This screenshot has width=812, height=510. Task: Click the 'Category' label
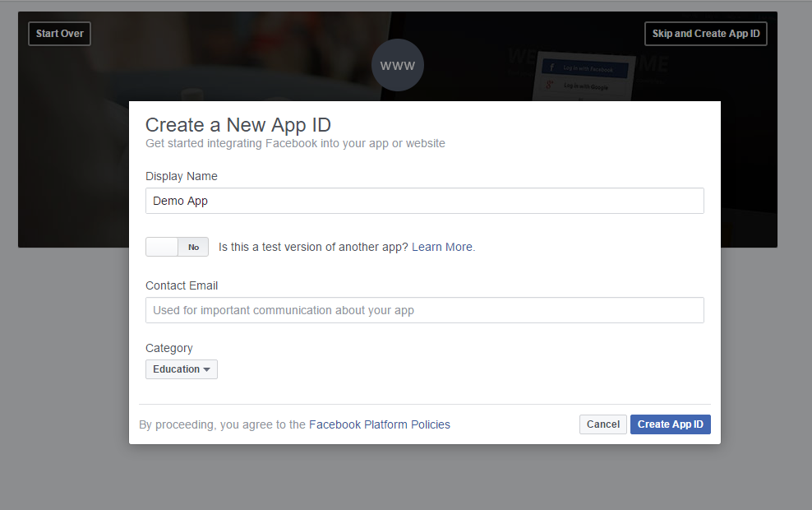tap(168, 348)
